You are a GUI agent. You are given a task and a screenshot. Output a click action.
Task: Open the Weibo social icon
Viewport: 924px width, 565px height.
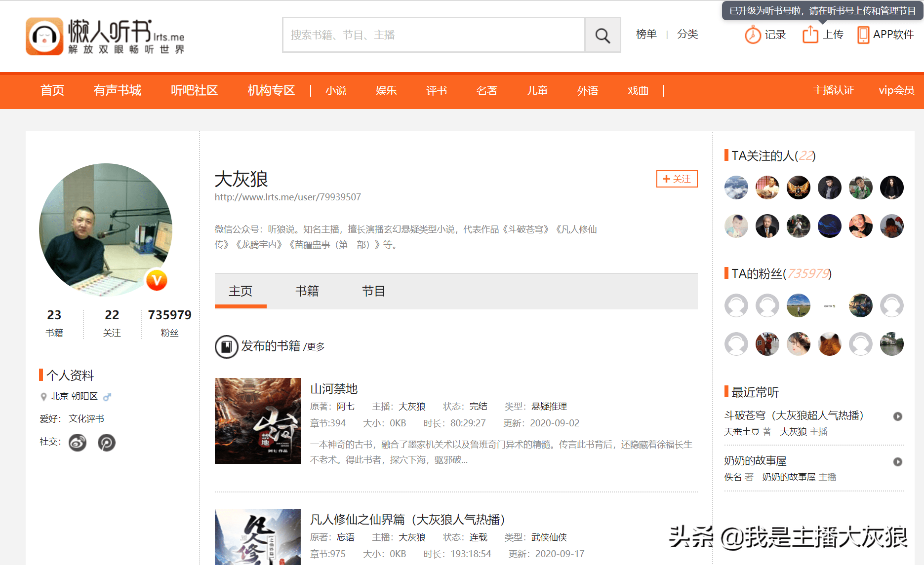pos(78,443)
